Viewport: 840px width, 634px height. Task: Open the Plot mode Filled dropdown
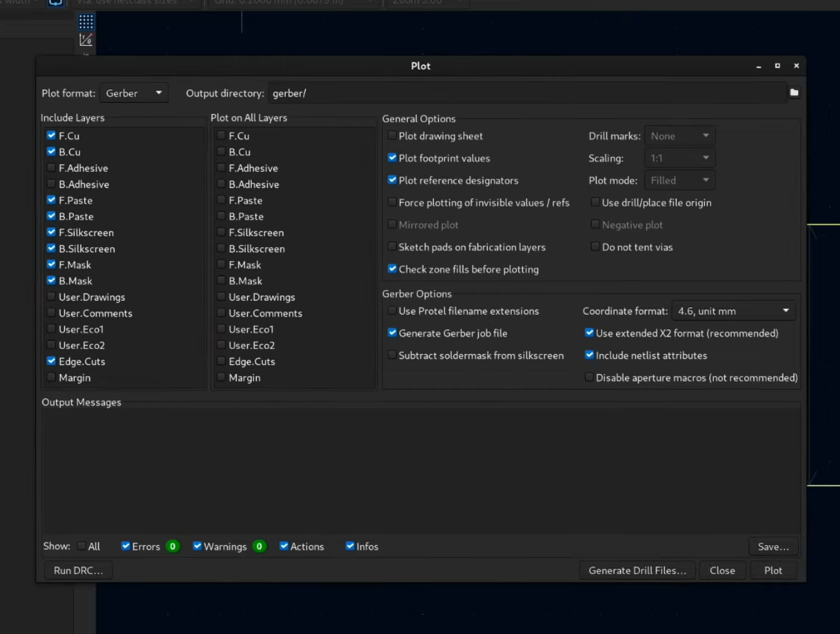point(680,180)
